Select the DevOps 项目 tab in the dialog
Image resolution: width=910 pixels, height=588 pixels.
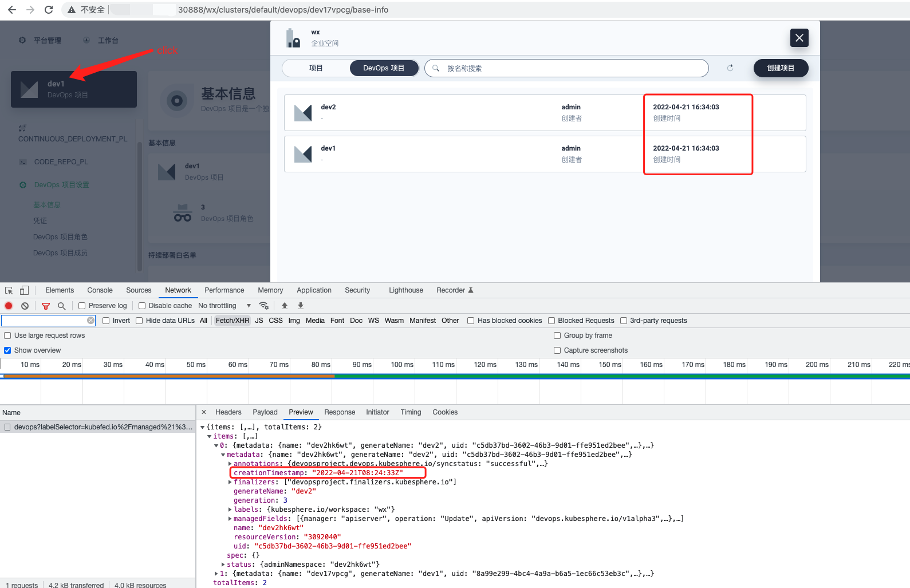point(384,68)
